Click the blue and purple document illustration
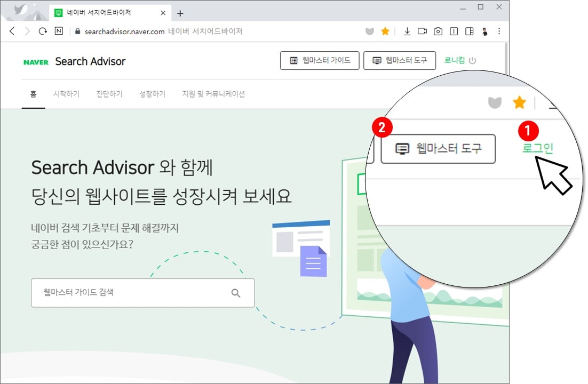Image resolution: width=588 pixels, height=384 pixels. coord(301,248)
